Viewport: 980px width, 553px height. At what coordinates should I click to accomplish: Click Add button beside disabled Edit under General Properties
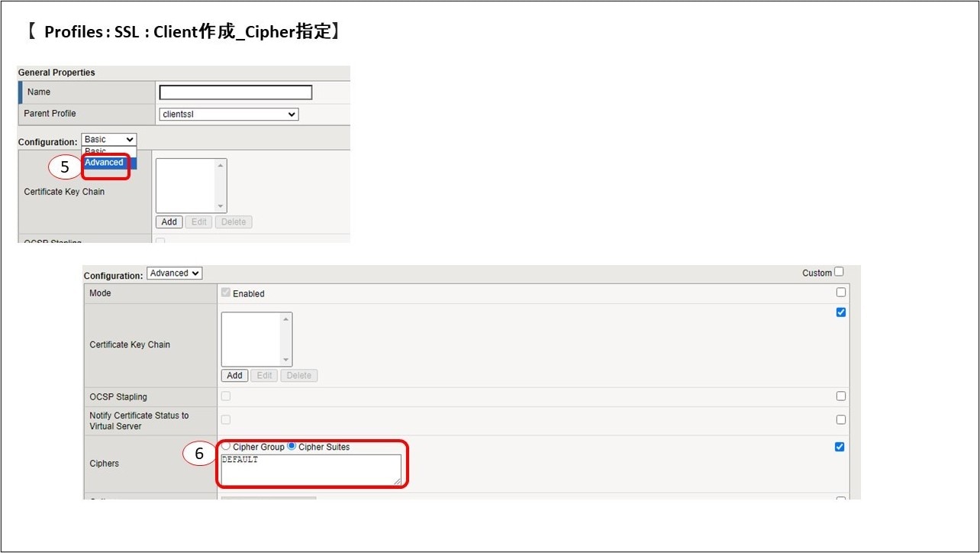click(169, 222)
